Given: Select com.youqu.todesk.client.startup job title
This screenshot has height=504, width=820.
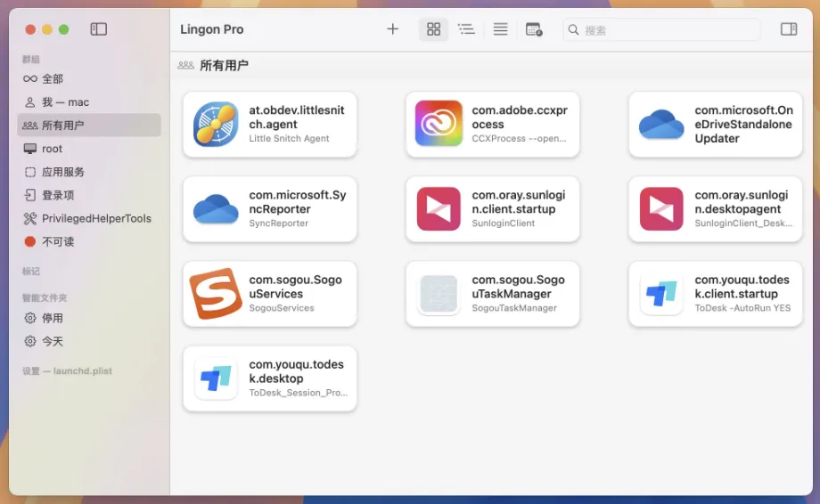Looking at the screenshot, I should tap(742, 287).
